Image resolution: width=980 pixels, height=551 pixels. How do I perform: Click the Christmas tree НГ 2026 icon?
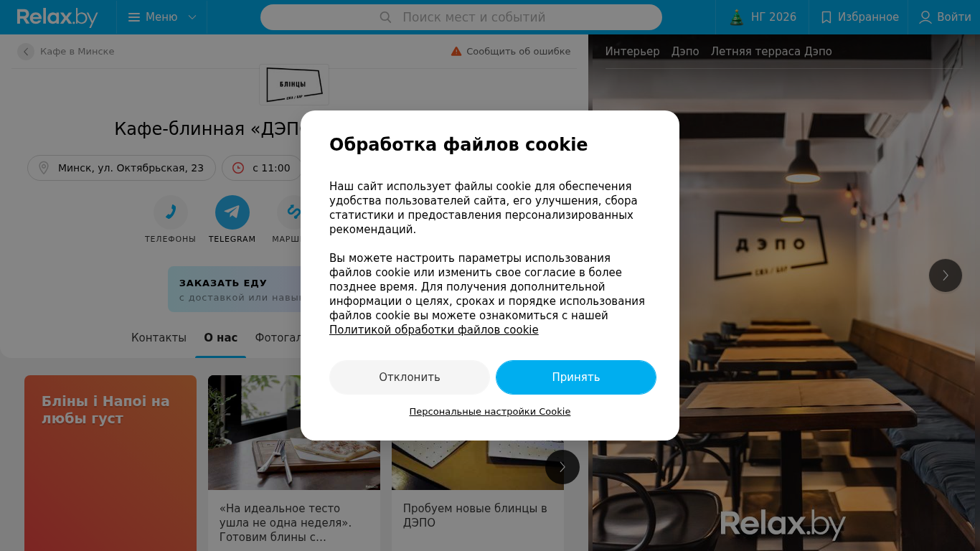pyautogui.click(x=737, y=17)
